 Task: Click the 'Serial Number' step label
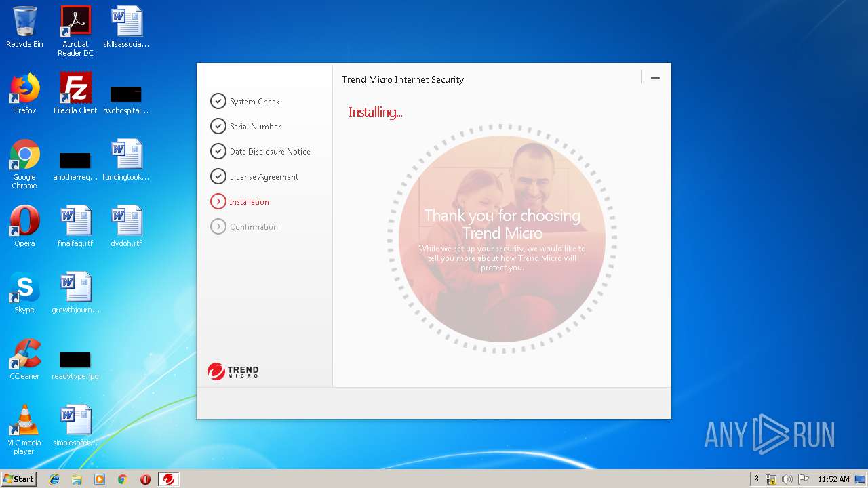pyautogui.click(x=255, y=127)
